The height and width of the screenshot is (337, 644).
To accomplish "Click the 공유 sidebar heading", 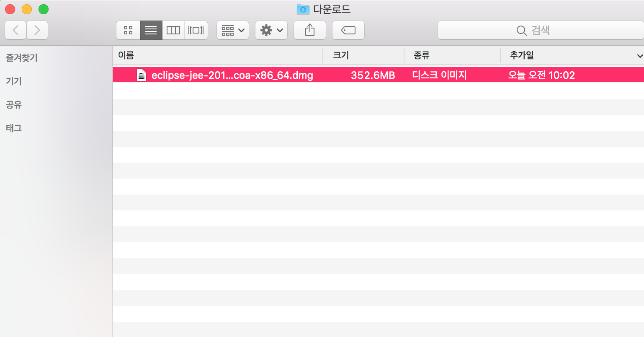I will (x=14, y=105).
